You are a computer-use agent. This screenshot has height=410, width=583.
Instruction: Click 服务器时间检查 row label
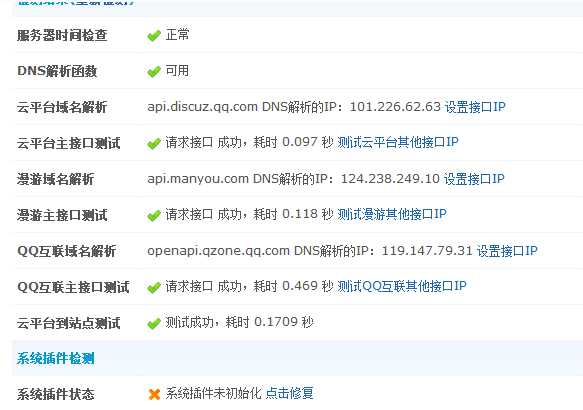tap(62, 36)
